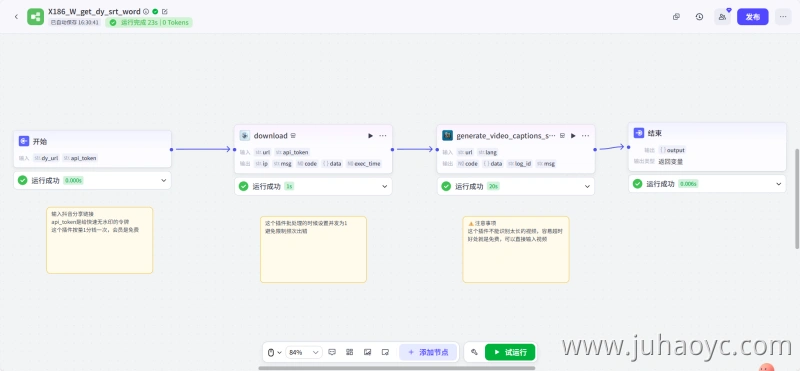The height and width of the screenshot is (371, 800).
Task: Open the collaborators people icon
Action: pyautogui.click(x=722, y=17)
